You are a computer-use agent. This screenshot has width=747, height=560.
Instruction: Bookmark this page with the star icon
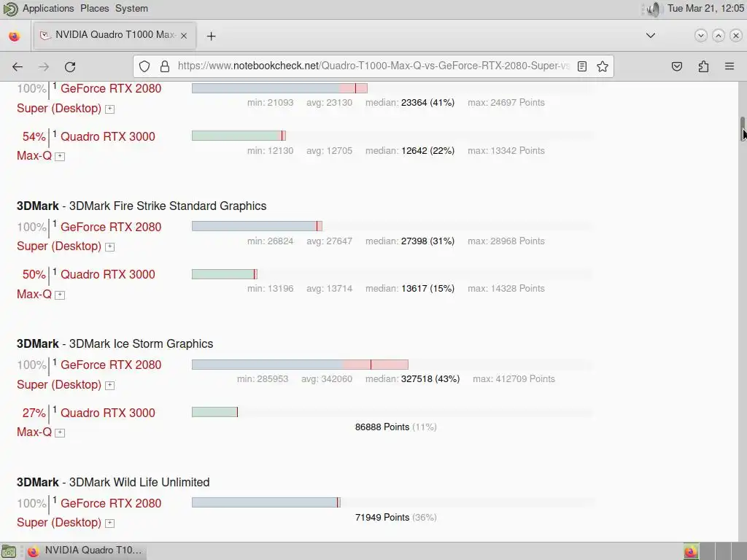point(602,66)
